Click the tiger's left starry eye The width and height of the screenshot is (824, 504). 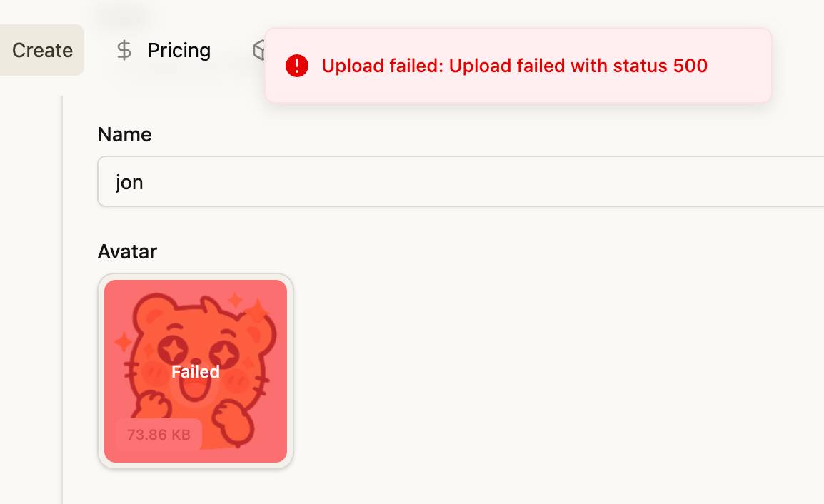pyautogui.click(x=173, y=349)
